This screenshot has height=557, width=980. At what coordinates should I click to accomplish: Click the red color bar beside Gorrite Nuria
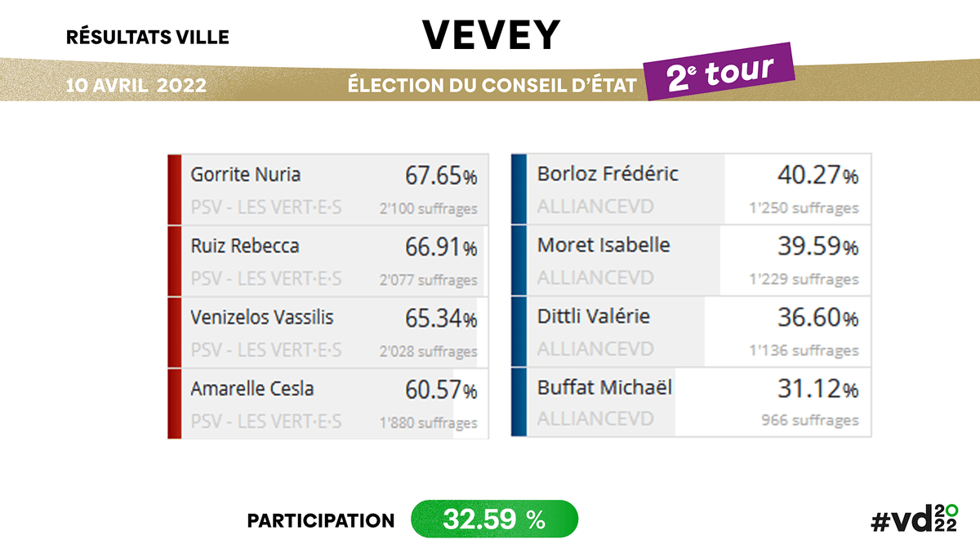coord(173,189)
